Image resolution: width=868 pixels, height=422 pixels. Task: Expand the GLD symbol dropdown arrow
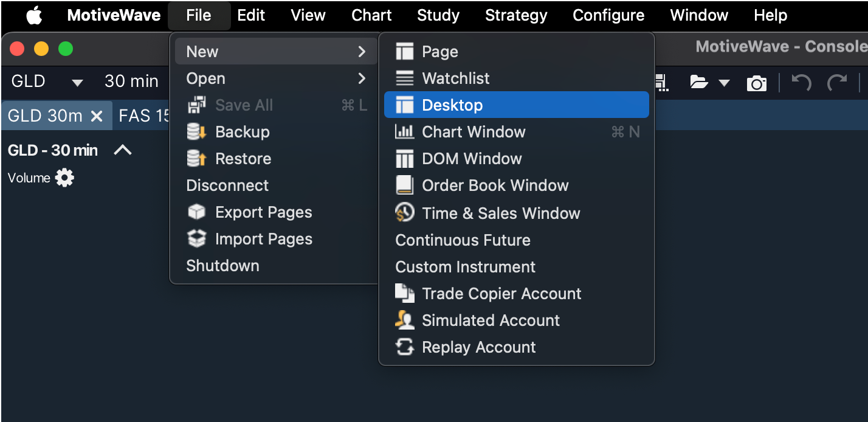[77, 82]
